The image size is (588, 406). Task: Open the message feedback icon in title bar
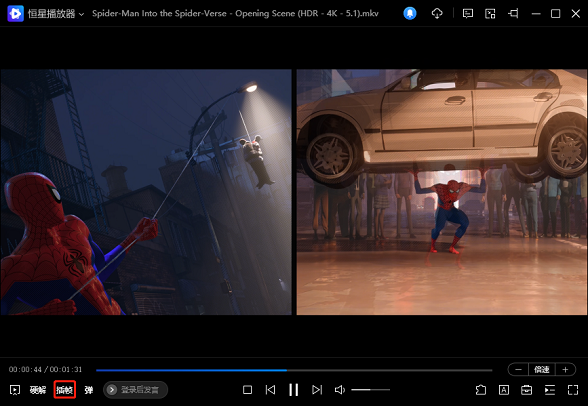[468, 14]
